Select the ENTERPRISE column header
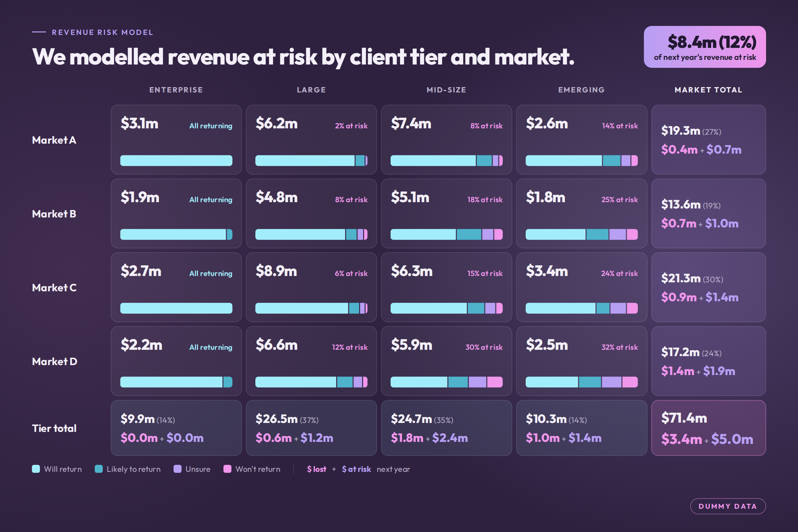Viewport: 798px width, 532px height. pos(176,90)
